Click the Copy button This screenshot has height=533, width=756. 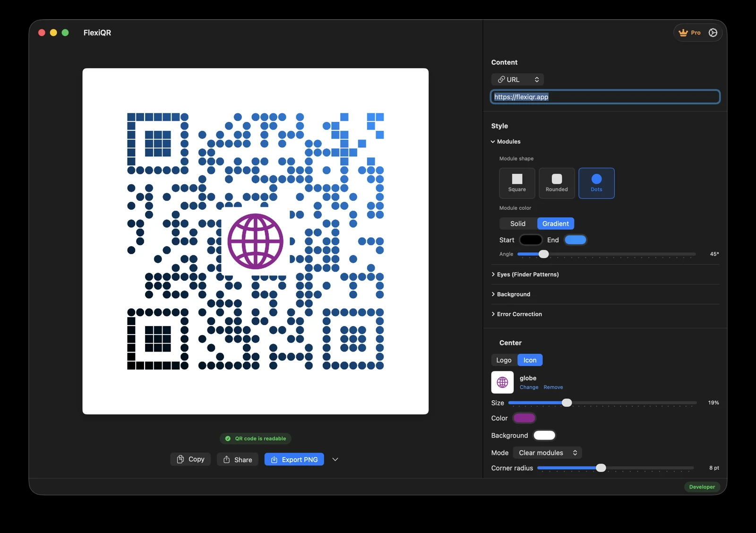click(x=190, y=459)
